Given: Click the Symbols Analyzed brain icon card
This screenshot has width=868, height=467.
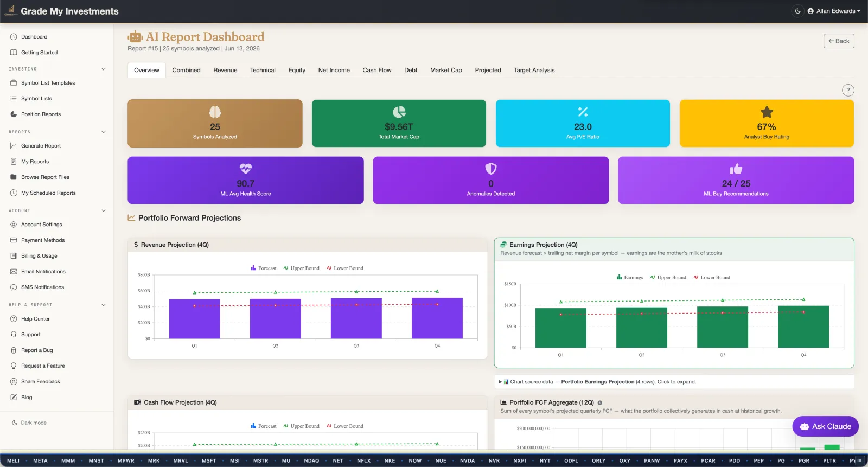Looking at the screenshot, I should click(215, 112).
